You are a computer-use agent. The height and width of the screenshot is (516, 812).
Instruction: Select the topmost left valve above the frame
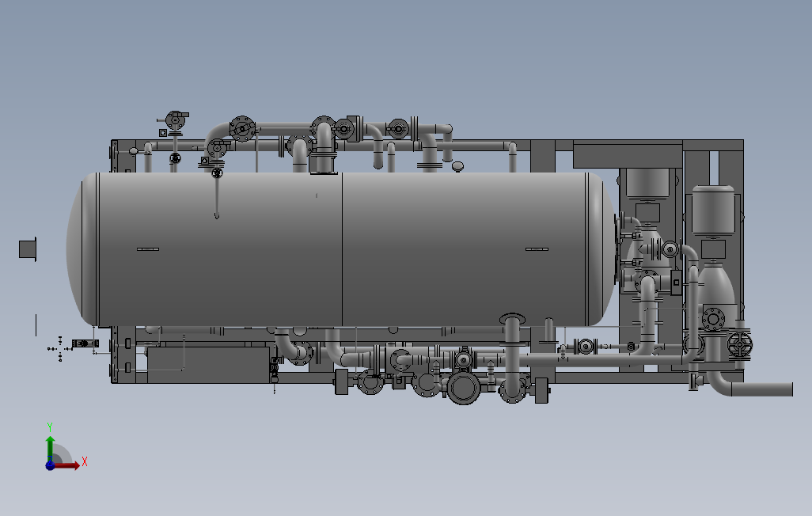click(x=176, y=120)
